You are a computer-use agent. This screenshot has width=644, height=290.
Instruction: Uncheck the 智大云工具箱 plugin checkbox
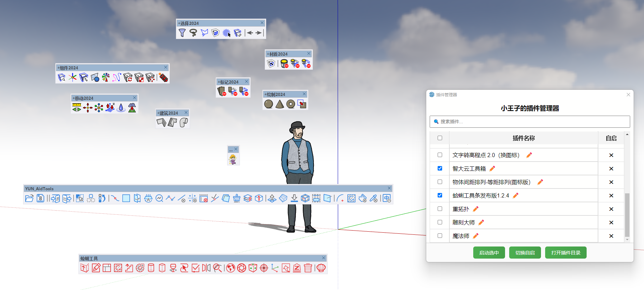(x=440, y=168)
